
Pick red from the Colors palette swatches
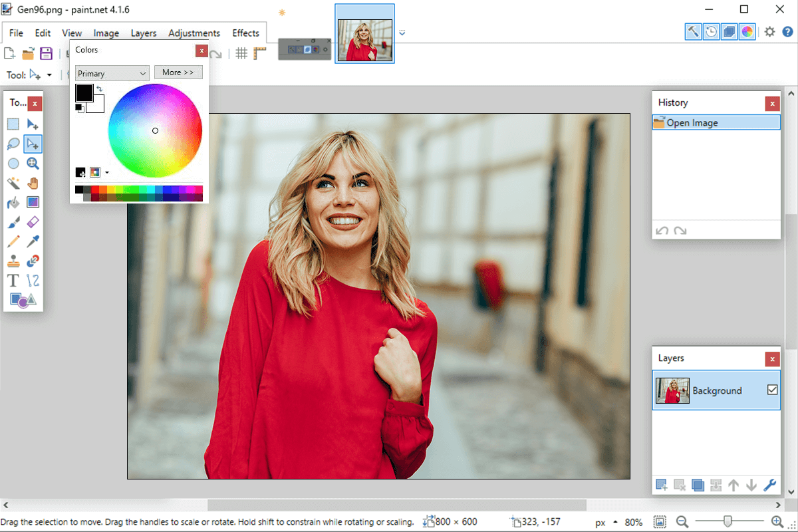pyautogui.click(x=94, y=190)
